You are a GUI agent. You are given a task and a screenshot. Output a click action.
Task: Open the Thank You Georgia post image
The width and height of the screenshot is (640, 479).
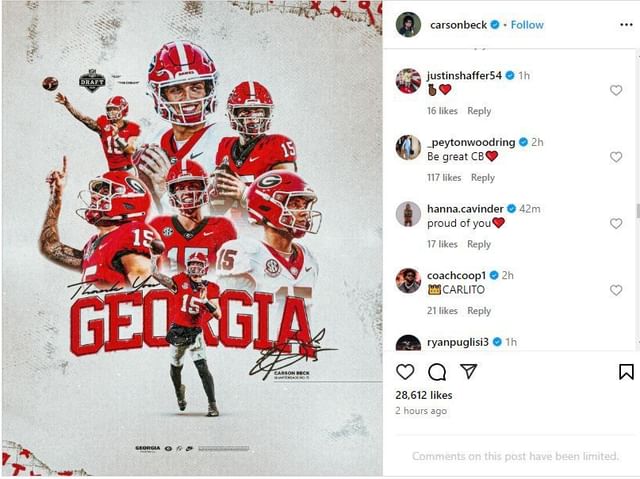click(192, 239)
